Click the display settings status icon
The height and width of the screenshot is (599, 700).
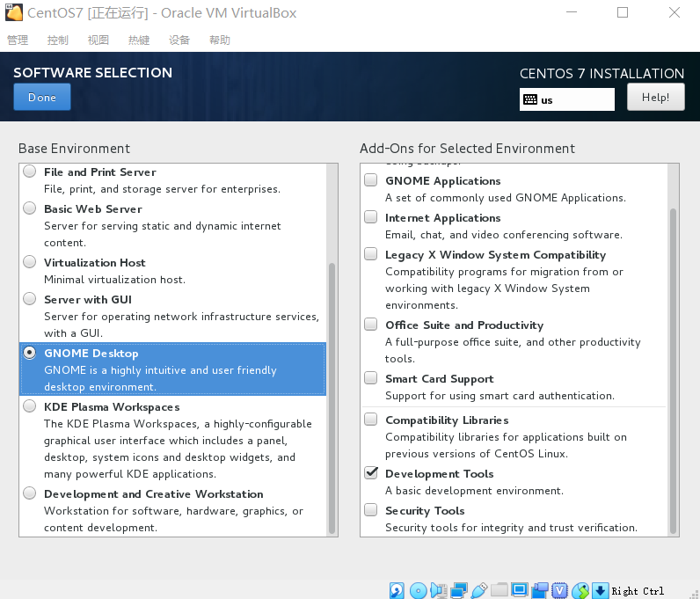(x=519, y=589)
